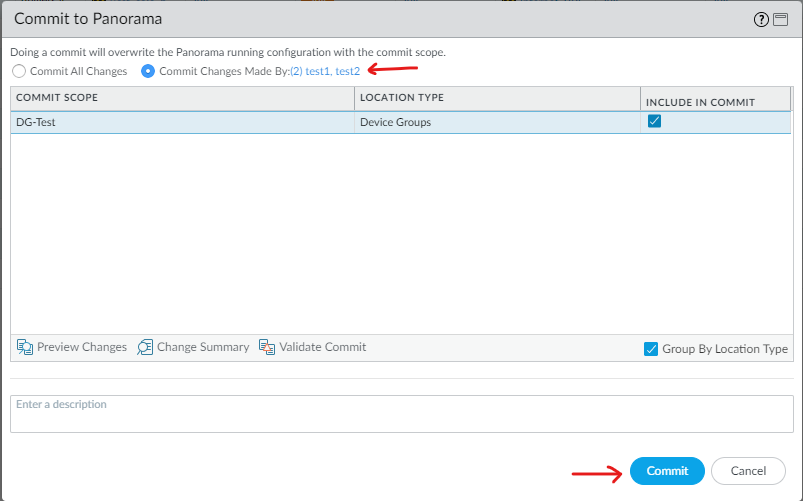
Task: Toggle Group By Location Type checkbox
Action: pyautogui.click(x=651, y=349)
